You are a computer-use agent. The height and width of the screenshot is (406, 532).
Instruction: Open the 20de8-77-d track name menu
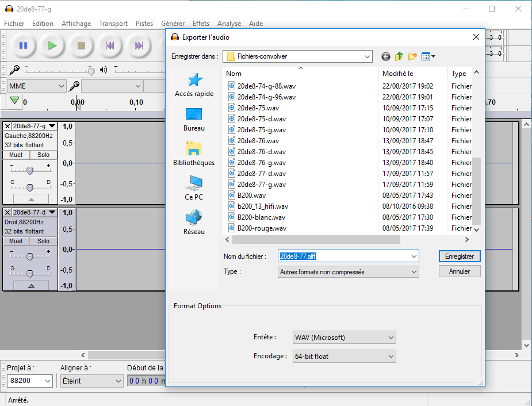click(35, 213)
